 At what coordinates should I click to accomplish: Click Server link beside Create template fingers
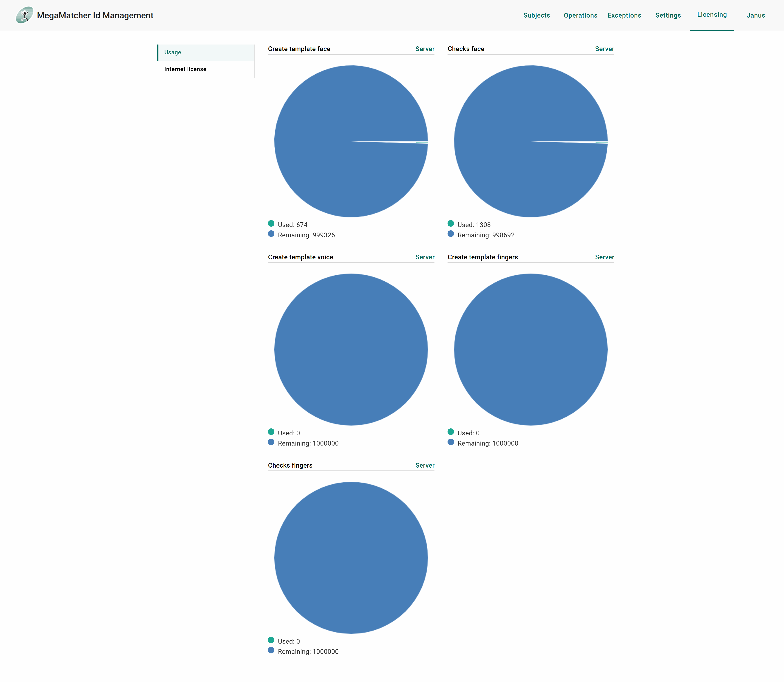604,257
